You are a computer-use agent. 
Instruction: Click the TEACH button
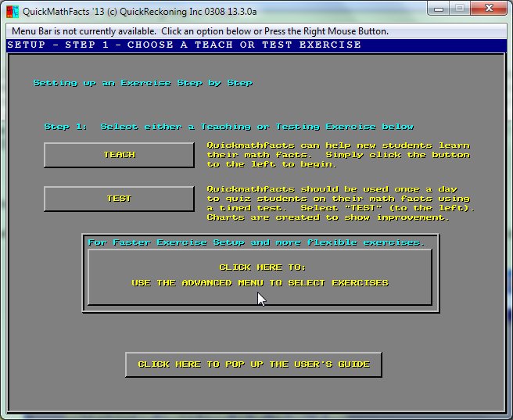pyautogui.click(x=119, y=155)
